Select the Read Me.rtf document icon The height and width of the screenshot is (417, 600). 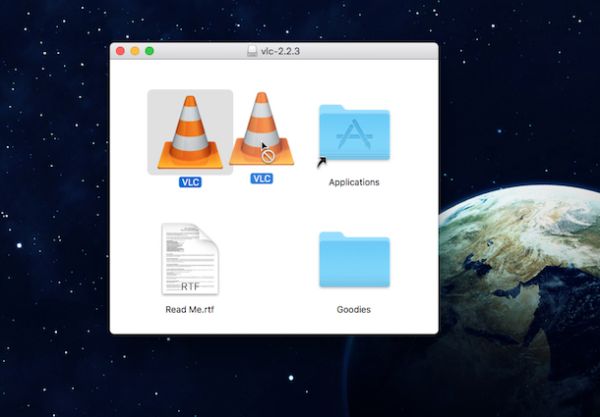coord(189,259)
